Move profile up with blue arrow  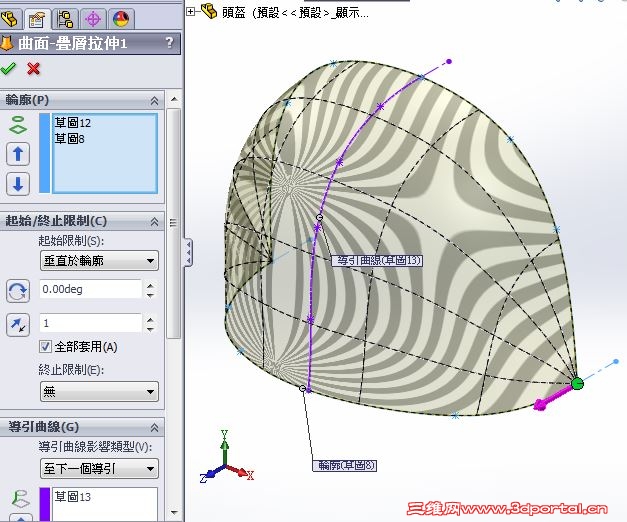click(18, 154)
